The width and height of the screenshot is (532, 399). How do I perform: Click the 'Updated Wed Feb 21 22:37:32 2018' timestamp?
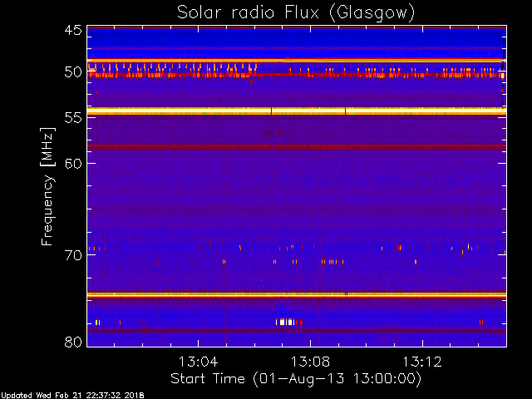72,396
